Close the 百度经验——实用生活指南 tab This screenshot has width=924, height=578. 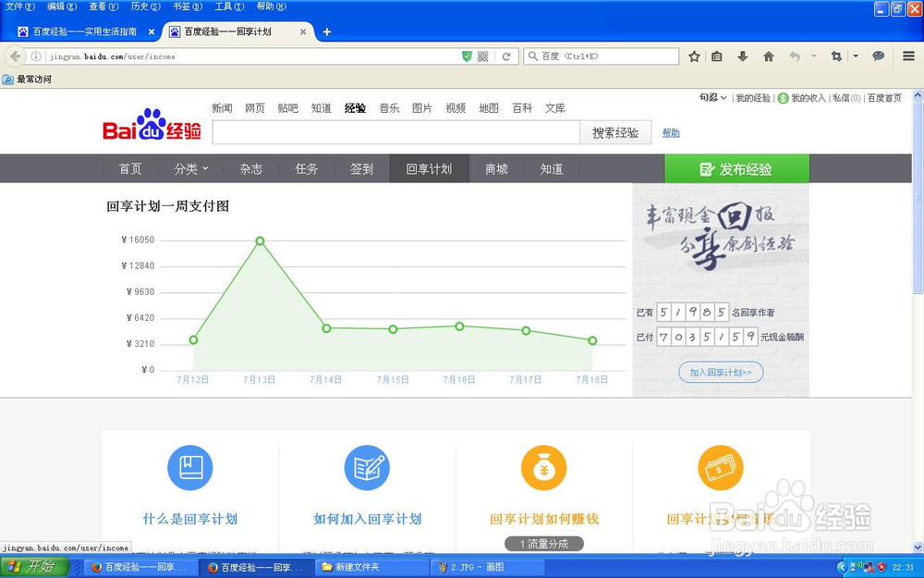point(152,31)
